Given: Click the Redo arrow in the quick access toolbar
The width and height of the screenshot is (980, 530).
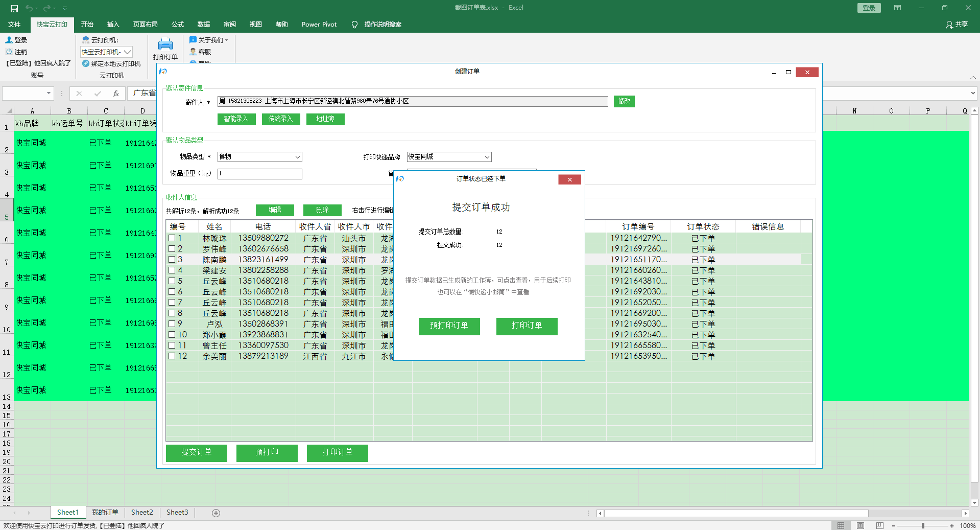Looking at the screenshot, I should [x=46, y=8].
